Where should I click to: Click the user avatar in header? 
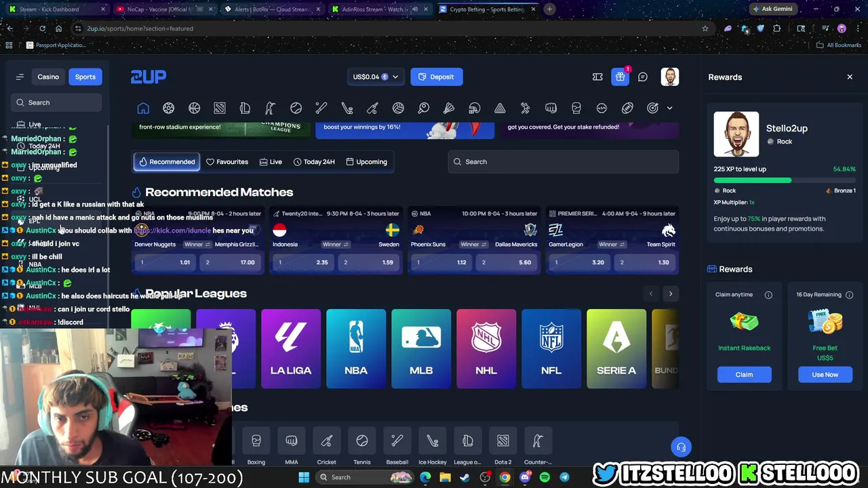click(x=670, y=77)
